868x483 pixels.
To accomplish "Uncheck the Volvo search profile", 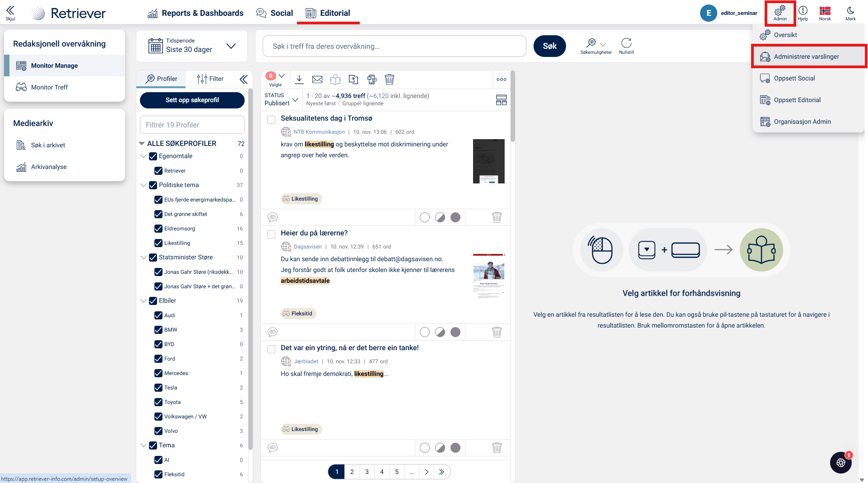I will click(158, 431).
